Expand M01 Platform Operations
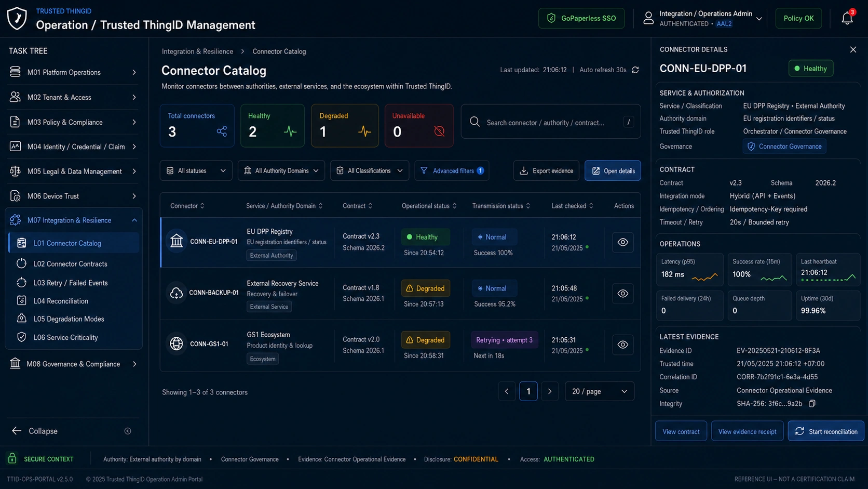868x489 pixels. pos(73,72)
